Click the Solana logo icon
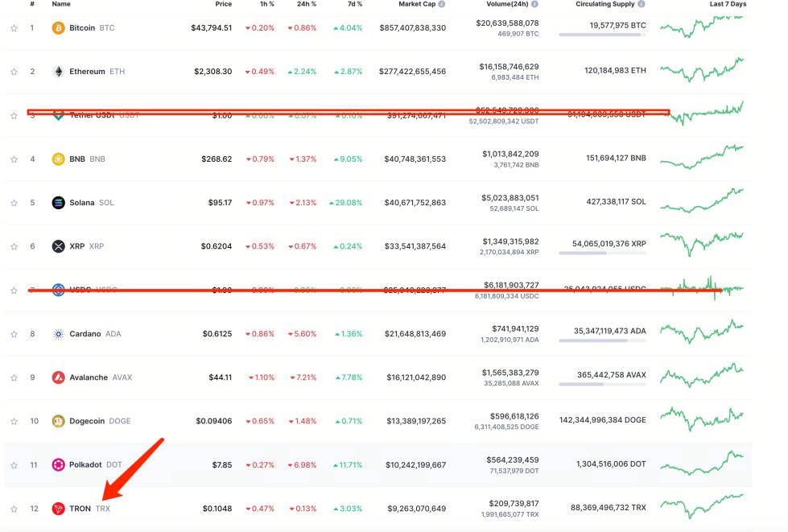Image resolution: width=788 pixels, height=532 pixels. point(58,203)
